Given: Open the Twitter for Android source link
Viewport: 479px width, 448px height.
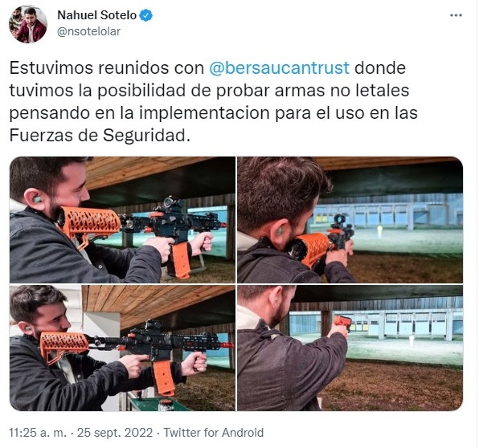Looking at the screenshot, I should 214,433.
